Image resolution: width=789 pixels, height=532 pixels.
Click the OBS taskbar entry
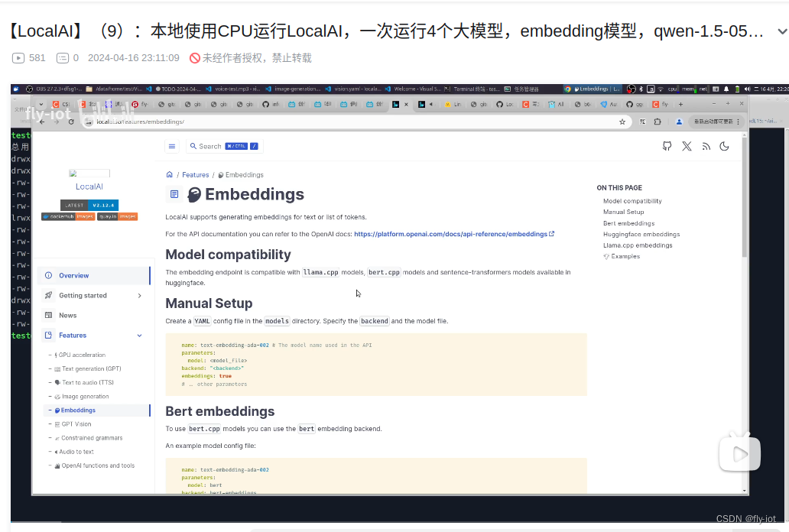(54, 89)
